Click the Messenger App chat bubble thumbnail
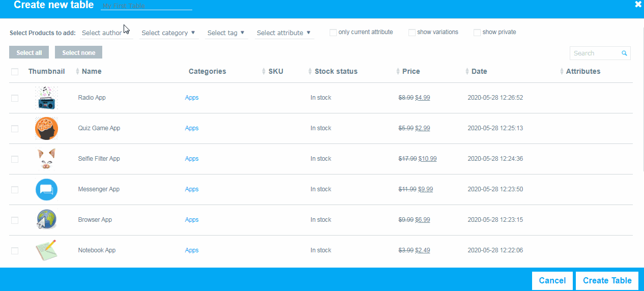644x291 pixels. pos(46,189)
